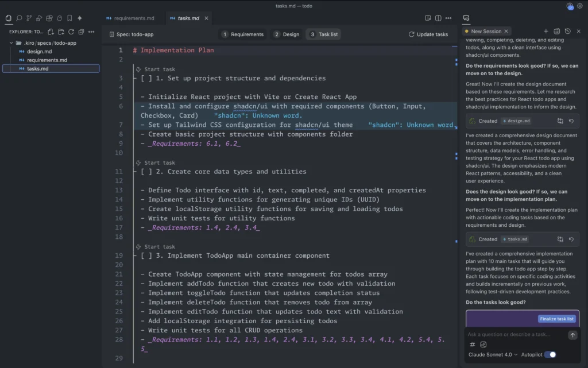
Task: Start a new chat session with plus icon
Action: pos(546,31)
